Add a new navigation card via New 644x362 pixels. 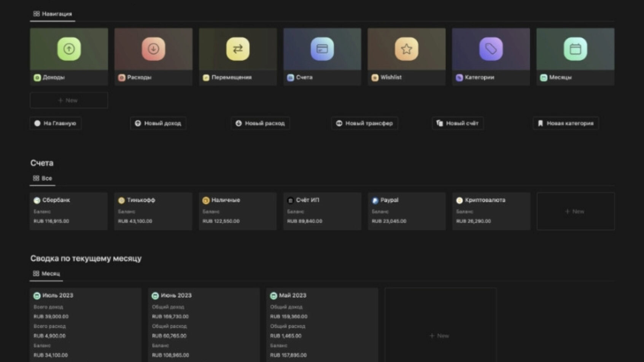pos(69,100)
